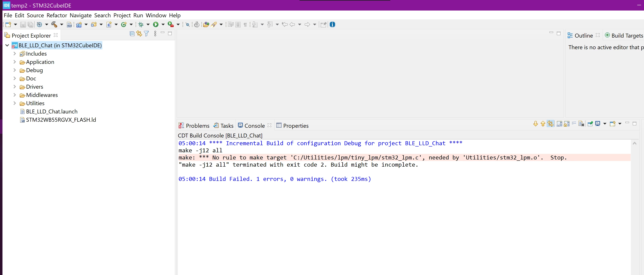Click the Console up-arrow Previous Error icon

pyautogui.click(x=543, y=124)
